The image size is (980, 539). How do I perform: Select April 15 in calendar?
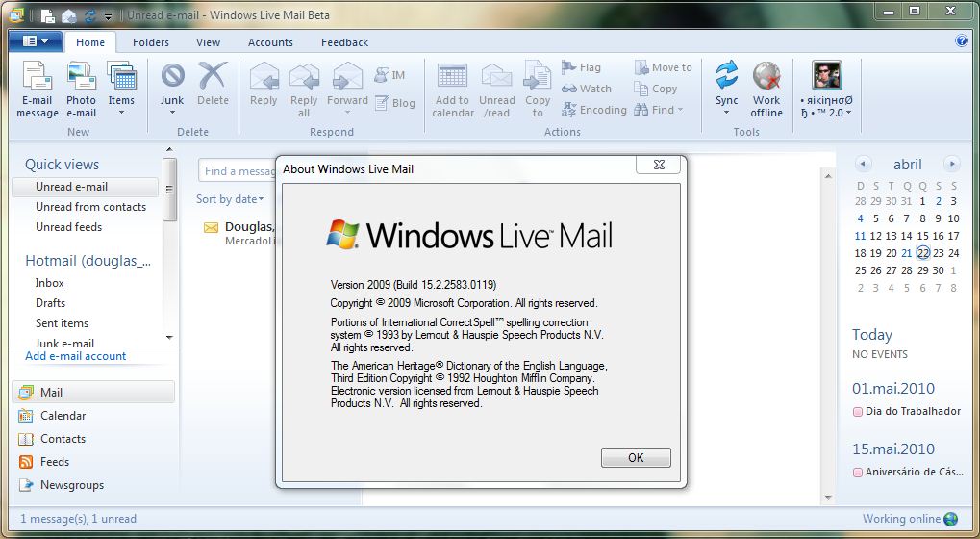coord(922,236)
